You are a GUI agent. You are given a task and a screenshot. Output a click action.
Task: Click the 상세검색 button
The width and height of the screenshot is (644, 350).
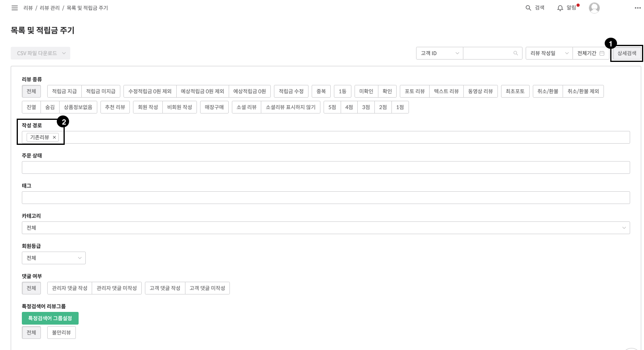pos(627,53)
